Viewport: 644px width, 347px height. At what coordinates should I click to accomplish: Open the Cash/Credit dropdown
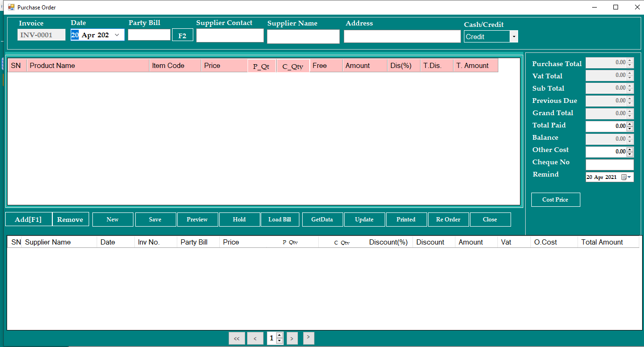(514, 36)
